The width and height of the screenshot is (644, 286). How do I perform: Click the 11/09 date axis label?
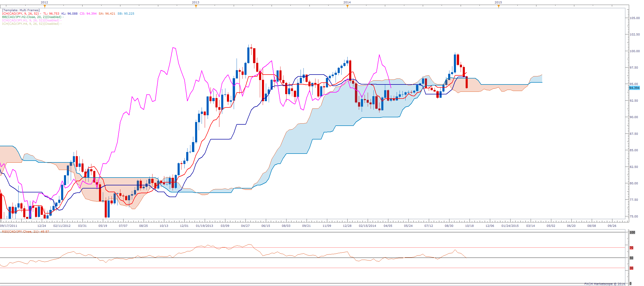(x=327, y=226)
